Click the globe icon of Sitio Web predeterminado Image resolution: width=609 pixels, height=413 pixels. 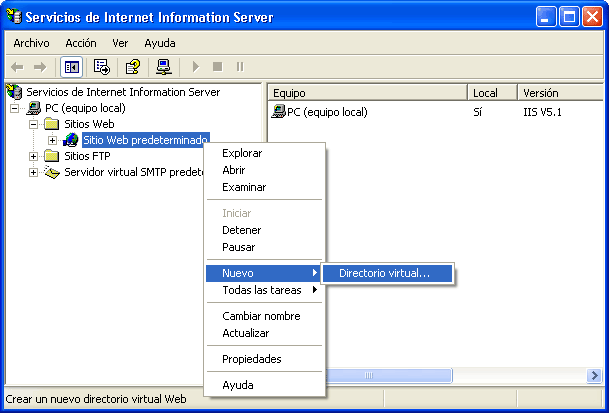tap(71, 140)
